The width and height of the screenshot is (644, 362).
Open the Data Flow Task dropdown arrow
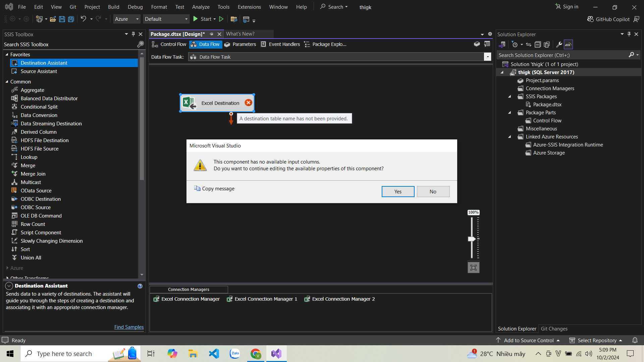click(x=487, y=57)
